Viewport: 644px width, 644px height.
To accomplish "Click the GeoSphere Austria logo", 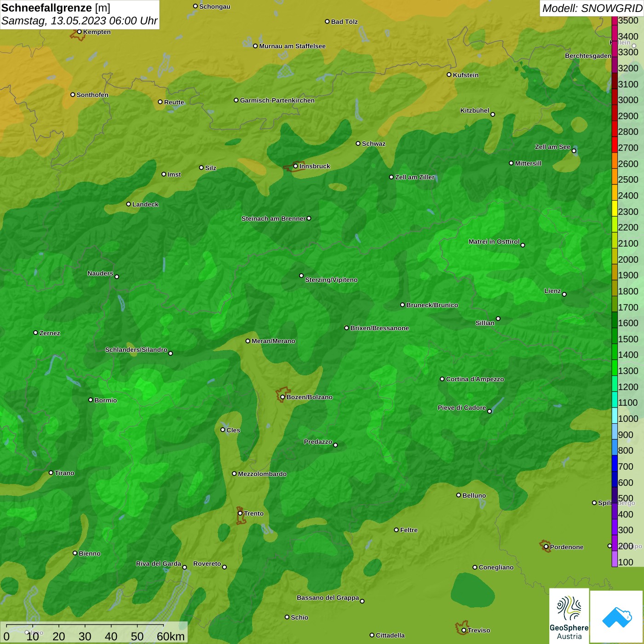I will tap(569, 616).
